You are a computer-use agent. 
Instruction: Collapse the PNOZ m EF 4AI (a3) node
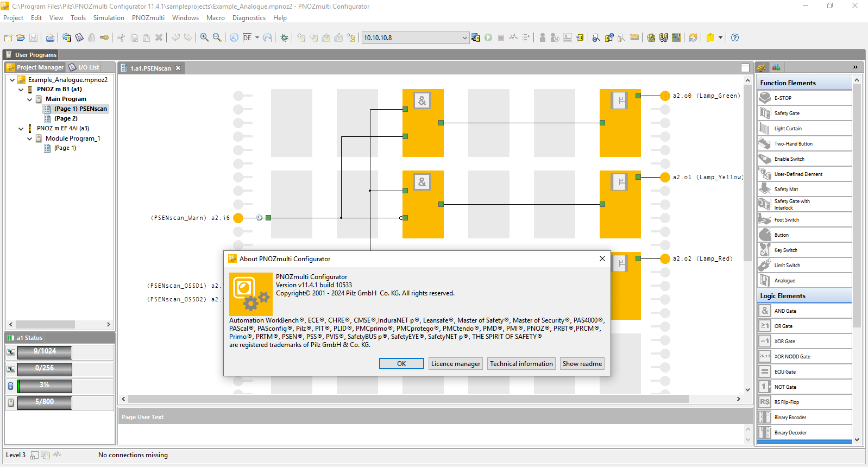(x=21, y=129)
